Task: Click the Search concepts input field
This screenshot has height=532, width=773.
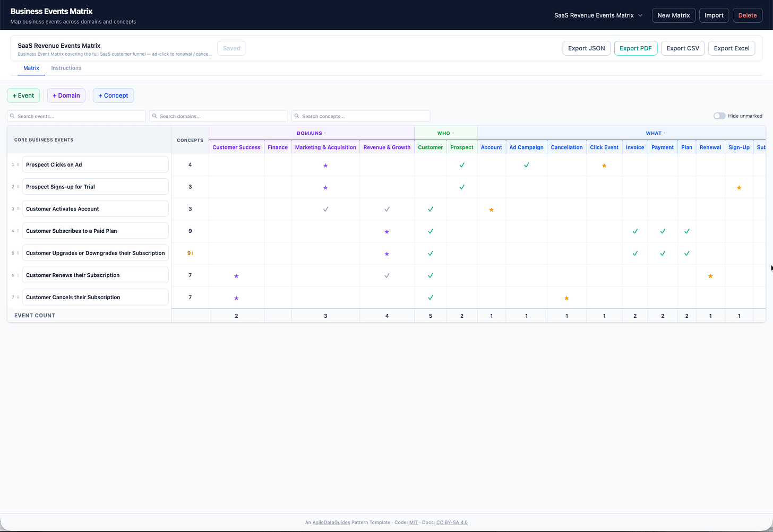Action: (x=361, y=116)
